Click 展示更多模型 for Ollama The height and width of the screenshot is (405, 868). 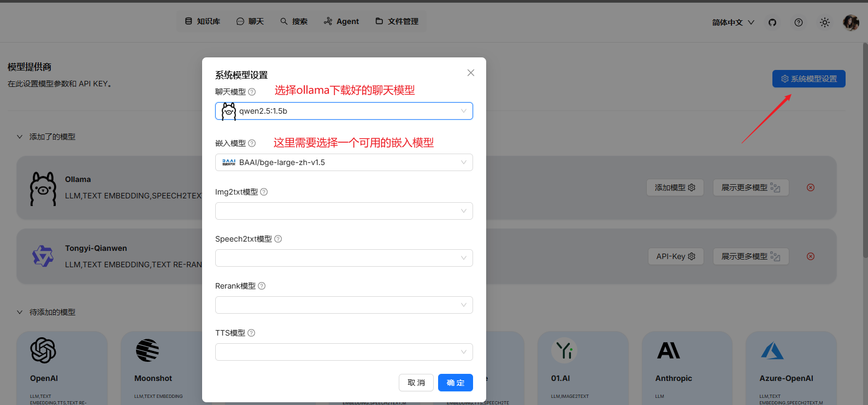point(751,187)
